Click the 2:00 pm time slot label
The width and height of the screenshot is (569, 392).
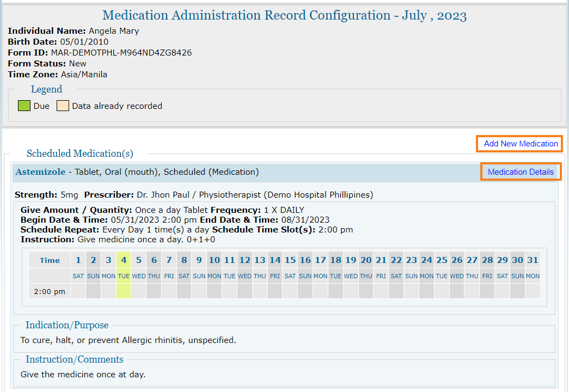[x=50, y=291]
